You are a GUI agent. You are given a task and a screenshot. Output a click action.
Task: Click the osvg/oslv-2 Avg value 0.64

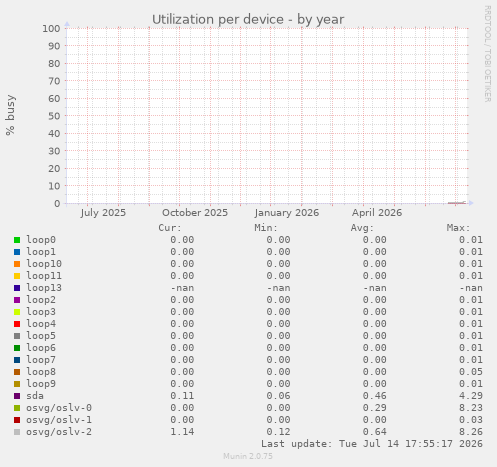tap(375, 432)
